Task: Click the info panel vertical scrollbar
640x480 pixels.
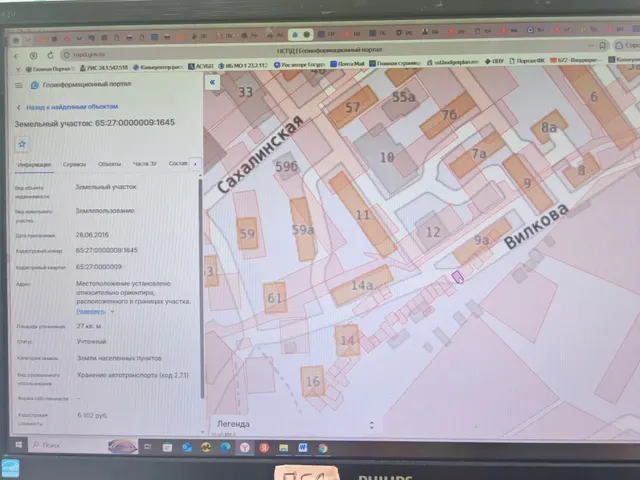Action: (201, 287)
